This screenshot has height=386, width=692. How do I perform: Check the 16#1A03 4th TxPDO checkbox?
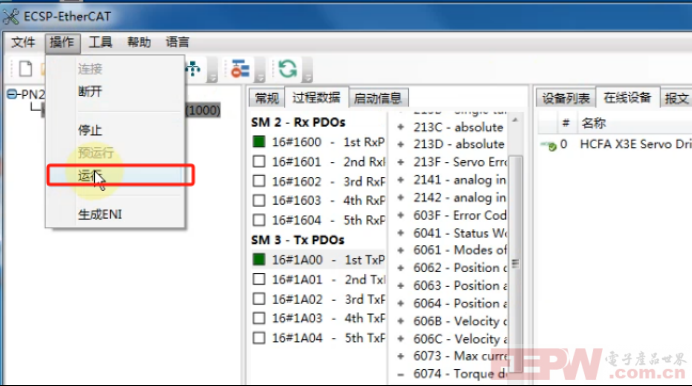pos(259,318)
